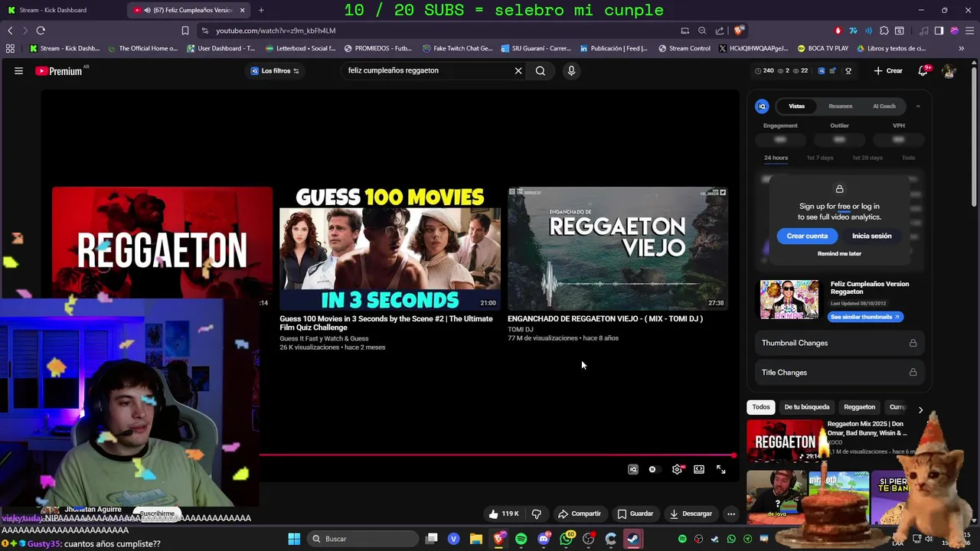Image resolution: width=980 pixels, height=551 pixels.
Task: Open the apps grid in bookmarks bar
Action: coord(10,48)
